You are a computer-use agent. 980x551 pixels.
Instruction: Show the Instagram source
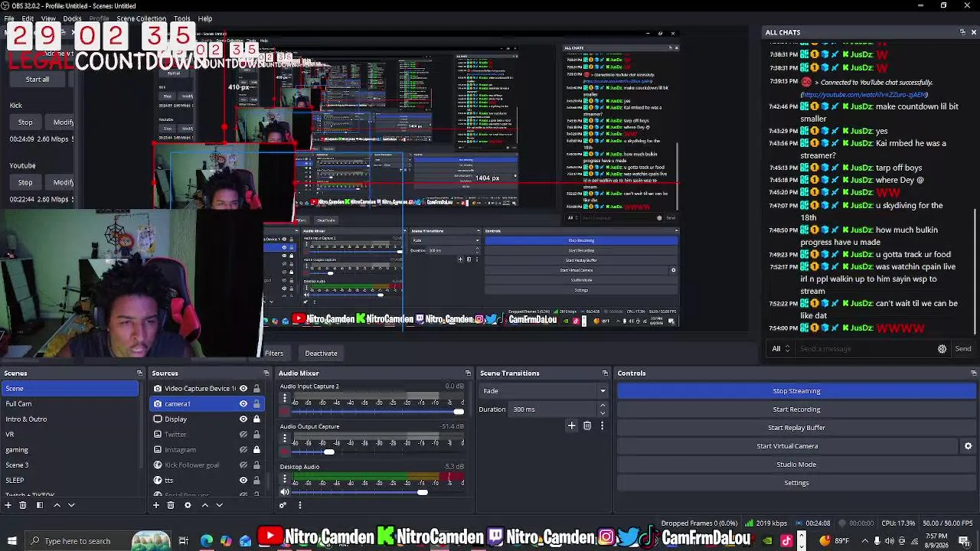pyautogui.click(x=243, y=450)
